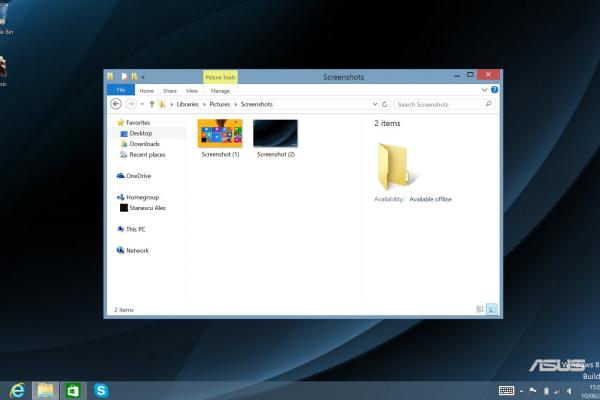600x400 pixels.
Task: Go back with the Back arrow
Action: pos(116,104)
